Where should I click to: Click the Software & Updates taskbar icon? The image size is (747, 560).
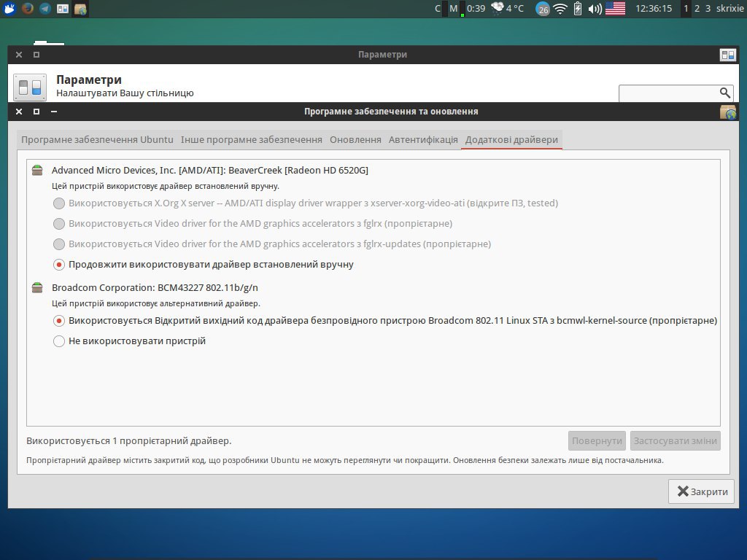click(x=80, y=9)
